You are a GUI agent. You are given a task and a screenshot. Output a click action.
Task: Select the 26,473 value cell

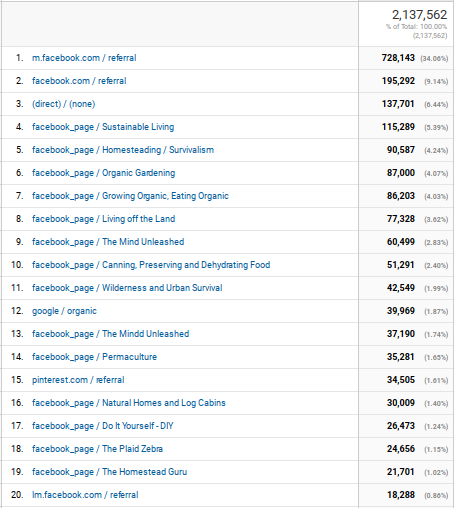pos(401,426)
